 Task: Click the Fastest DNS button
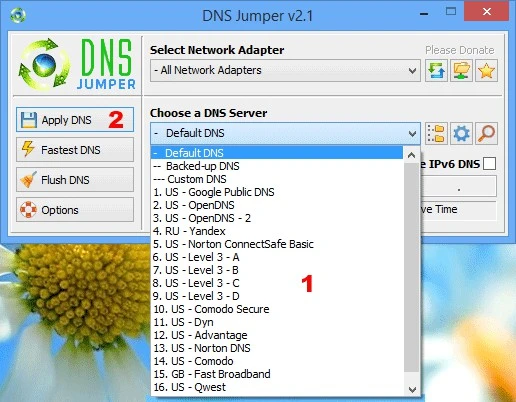pyautogui.click(x=75, y=150)
